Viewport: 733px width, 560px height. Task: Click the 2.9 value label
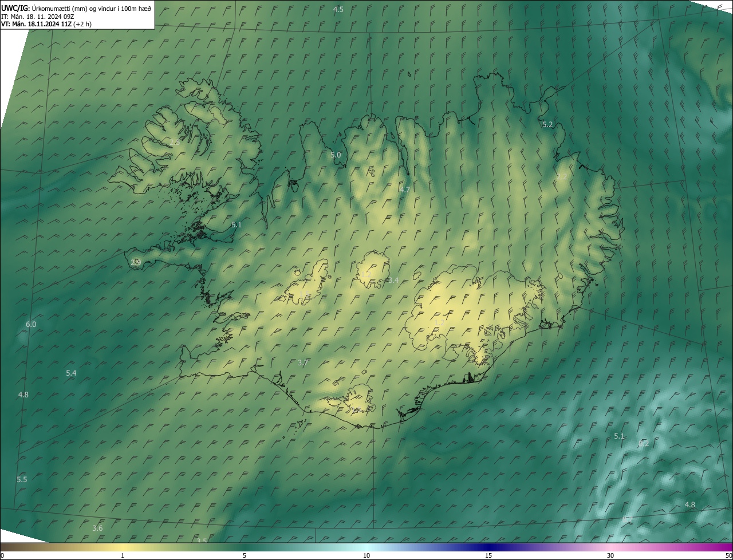(x=136, y=262)
